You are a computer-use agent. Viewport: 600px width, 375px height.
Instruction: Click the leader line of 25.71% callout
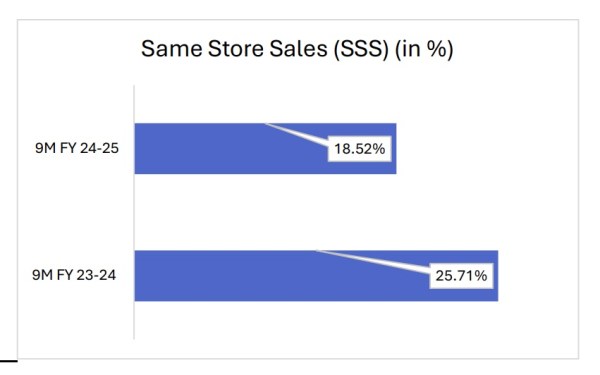tap(373, 262)
